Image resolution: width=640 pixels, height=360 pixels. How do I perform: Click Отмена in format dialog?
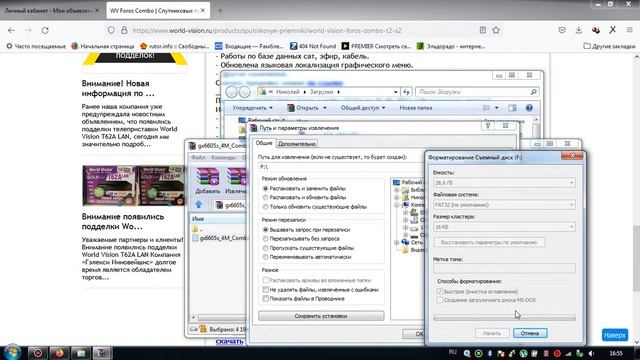(x=530, y=333)
